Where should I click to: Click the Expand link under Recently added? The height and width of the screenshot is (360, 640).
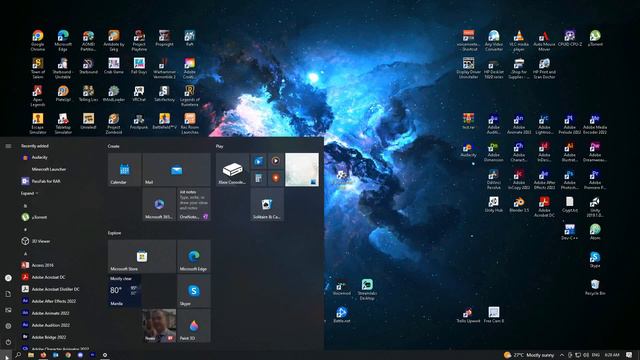pos(29,193)
